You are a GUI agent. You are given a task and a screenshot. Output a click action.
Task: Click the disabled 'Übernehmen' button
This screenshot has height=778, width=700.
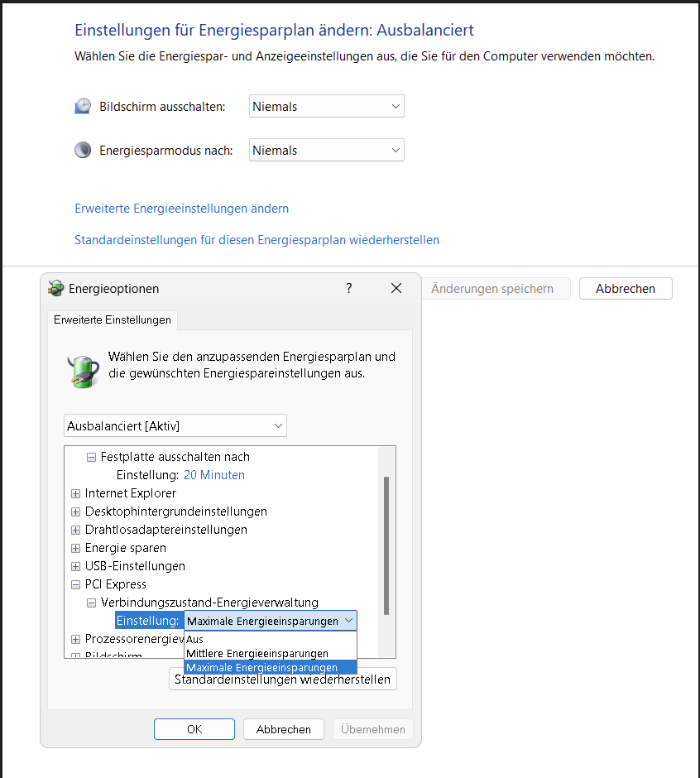[x=373, y=729]
